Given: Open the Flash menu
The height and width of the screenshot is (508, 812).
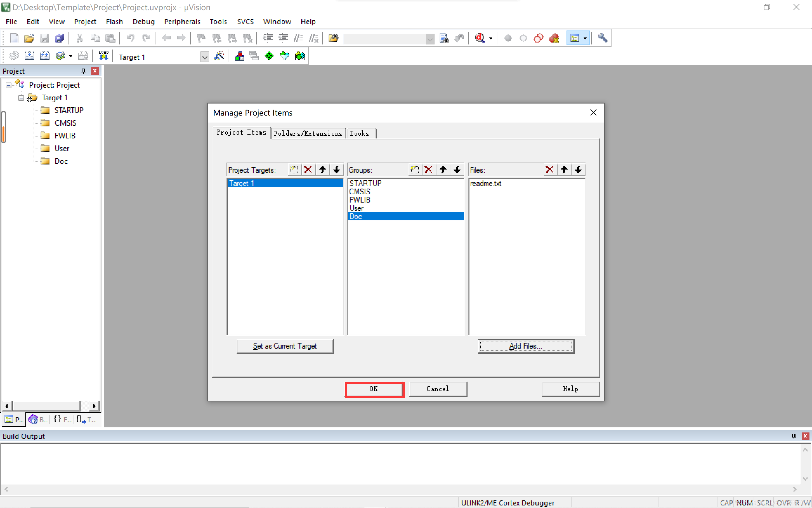Looking at the screenshot, I should pos(114,22).
